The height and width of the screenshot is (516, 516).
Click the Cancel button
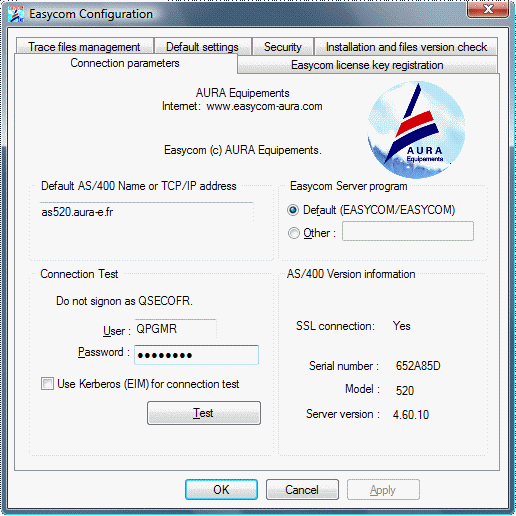[302, 489]
